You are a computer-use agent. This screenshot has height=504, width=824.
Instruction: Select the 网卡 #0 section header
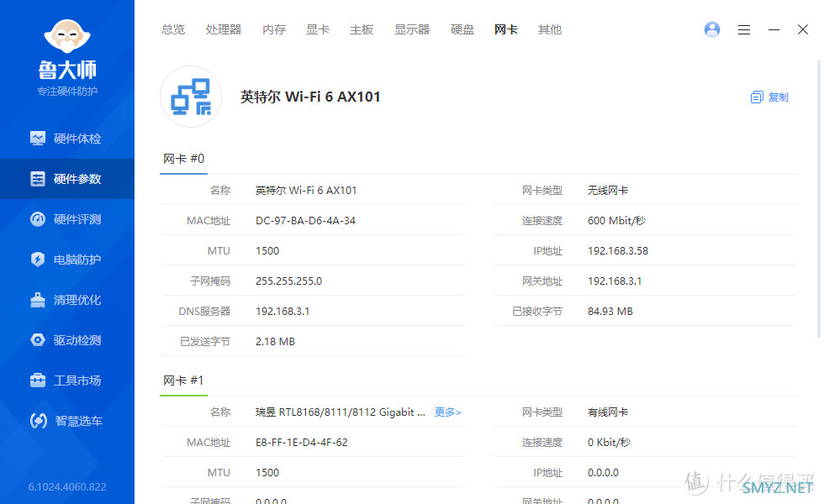point(183,159)
